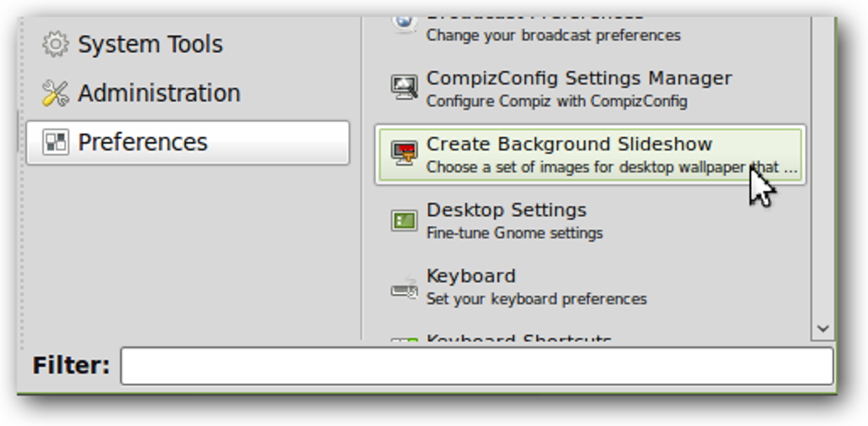
Task: Select the Preferences category label
Action: pos(142,142)
